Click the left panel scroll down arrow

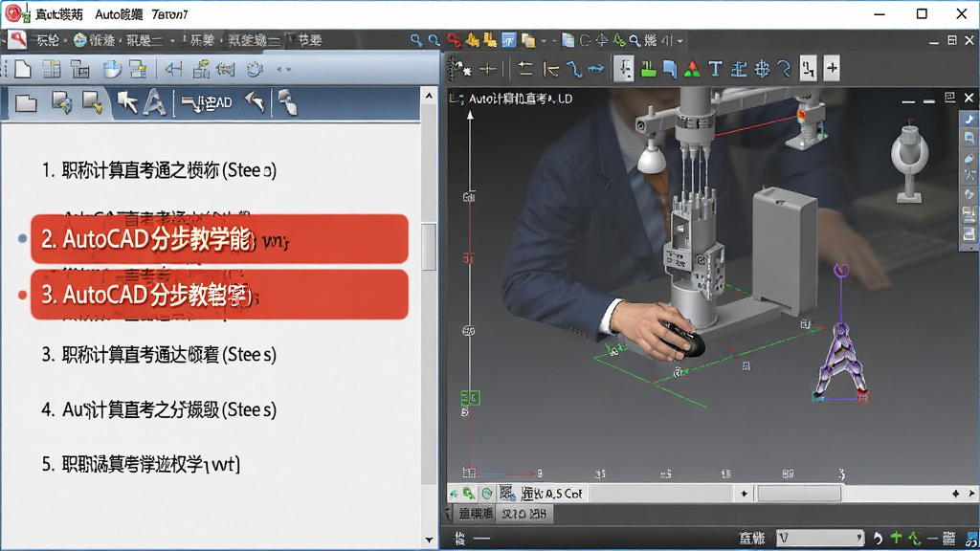[429, 540]
